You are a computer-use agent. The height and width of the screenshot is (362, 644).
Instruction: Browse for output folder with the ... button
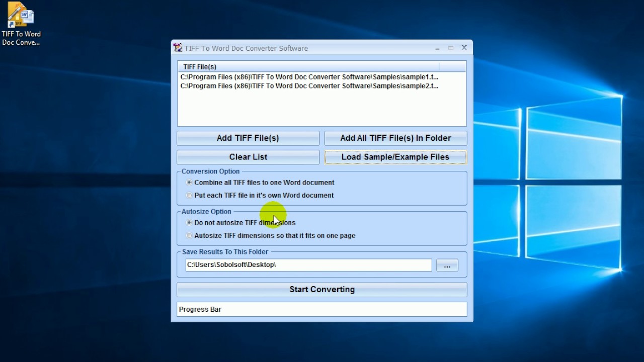pyautogui.click(x=447, y=265)
